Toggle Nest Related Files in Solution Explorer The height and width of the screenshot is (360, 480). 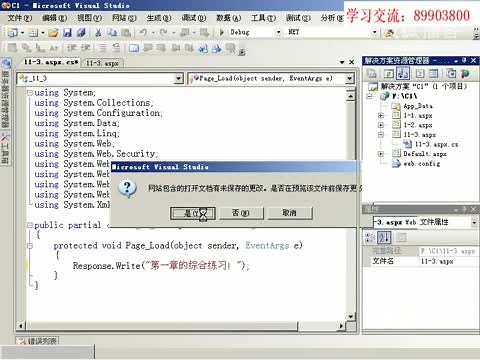[403, 73]
